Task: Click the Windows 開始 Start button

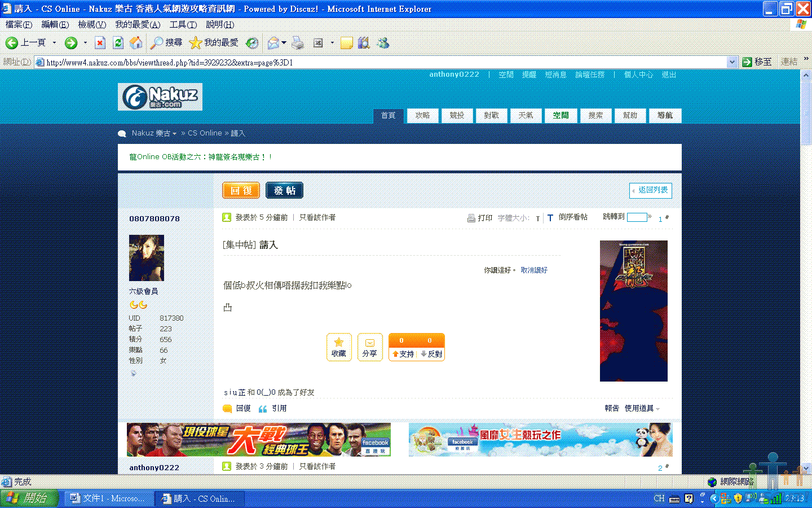Action: 29,498
